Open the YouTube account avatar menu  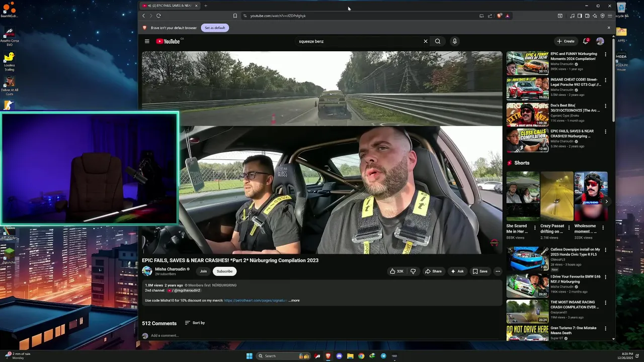(600, 41)
